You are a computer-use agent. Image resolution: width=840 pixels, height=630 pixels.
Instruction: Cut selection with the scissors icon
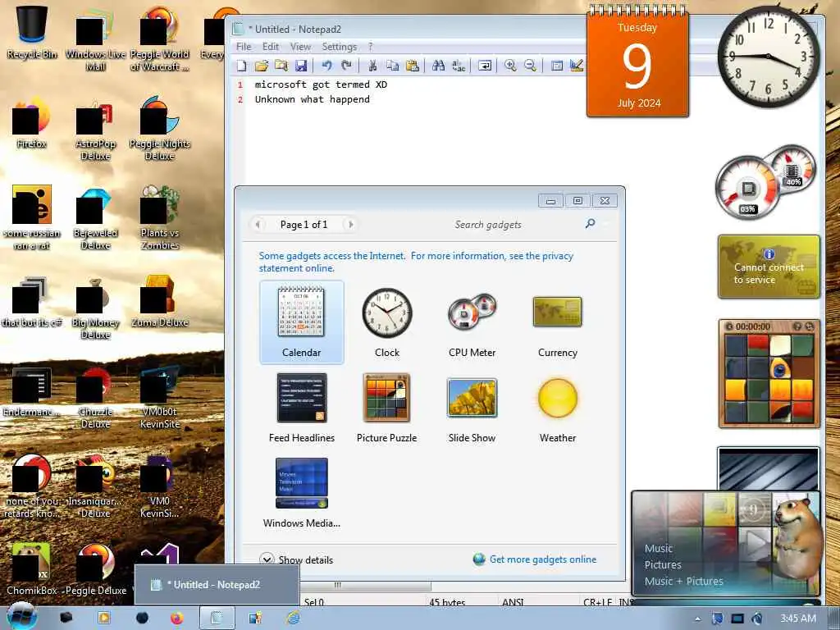click(x=372, y=66)
